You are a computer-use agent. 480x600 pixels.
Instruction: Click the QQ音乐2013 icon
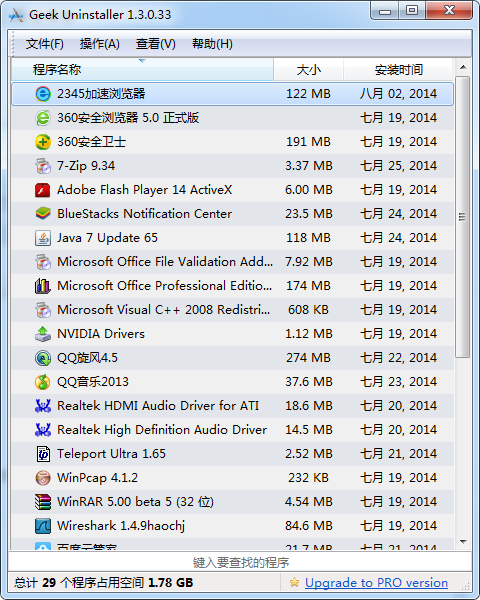pyautogui.click(x=43, y=382)
